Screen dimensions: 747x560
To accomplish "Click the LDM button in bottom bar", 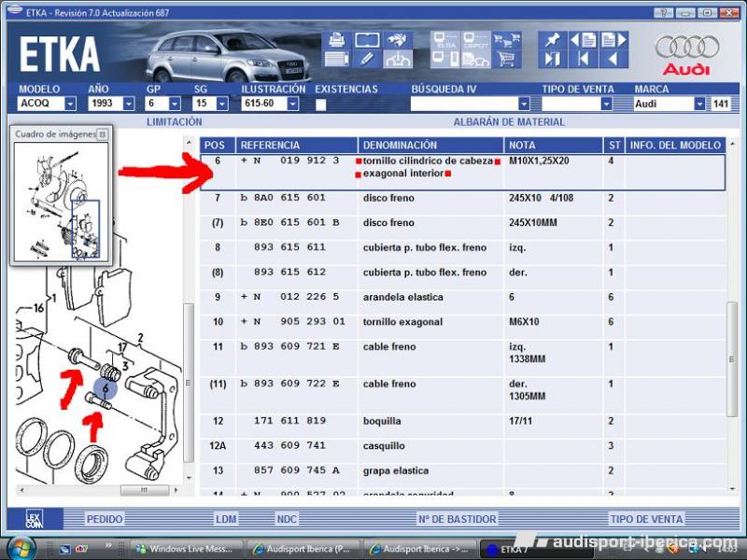I will [226, 519].
